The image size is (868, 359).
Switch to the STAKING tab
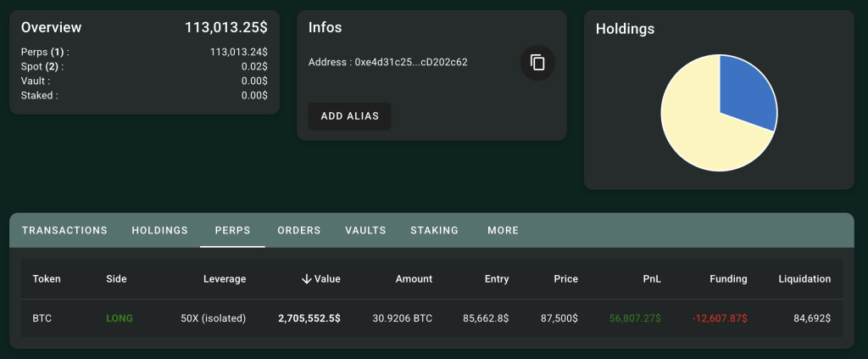point(434,230)
